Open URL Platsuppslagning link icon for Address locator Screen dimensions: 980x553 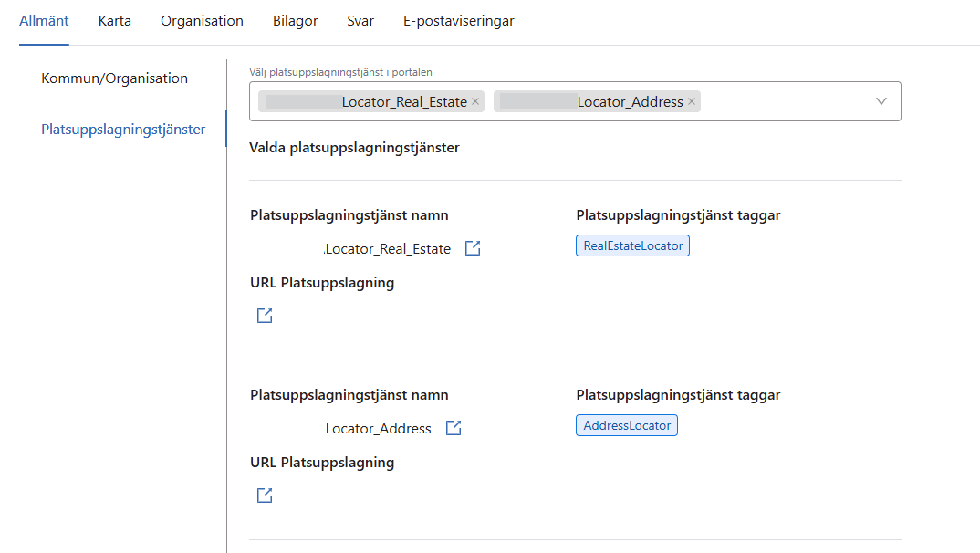click(x=265, y=496)
